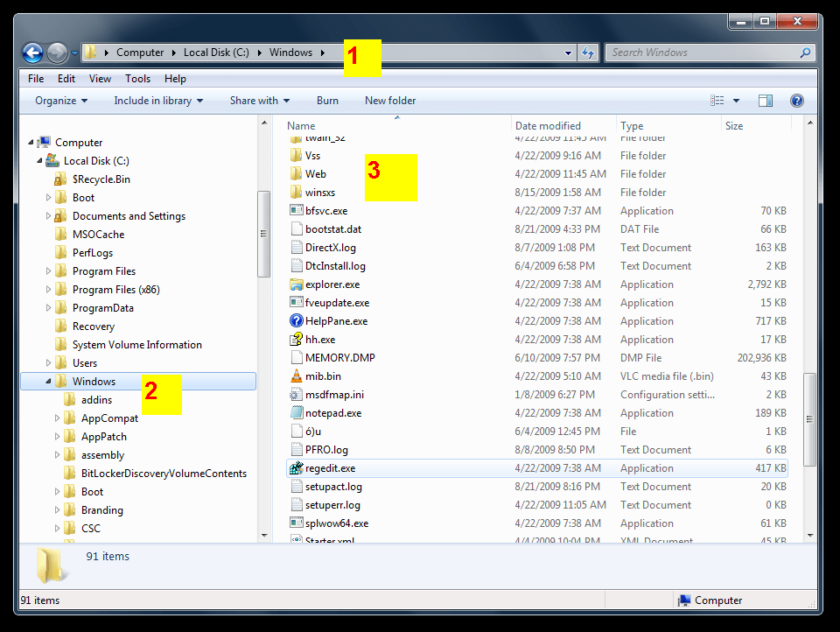Click the Computer icon in the status bar
The width and height of the screenshot is (840, 632).
point(683,600)
